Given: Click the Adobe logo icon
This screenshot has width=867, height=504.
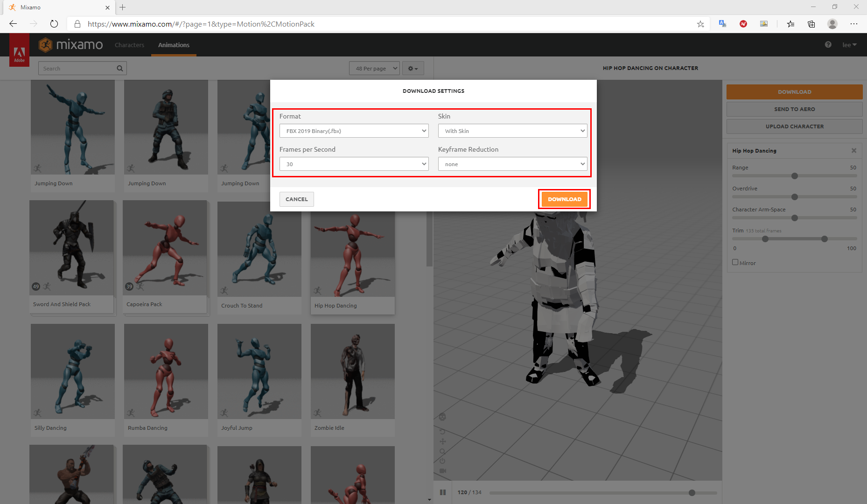Looking at the screenshot, I should tap(19, 50).
